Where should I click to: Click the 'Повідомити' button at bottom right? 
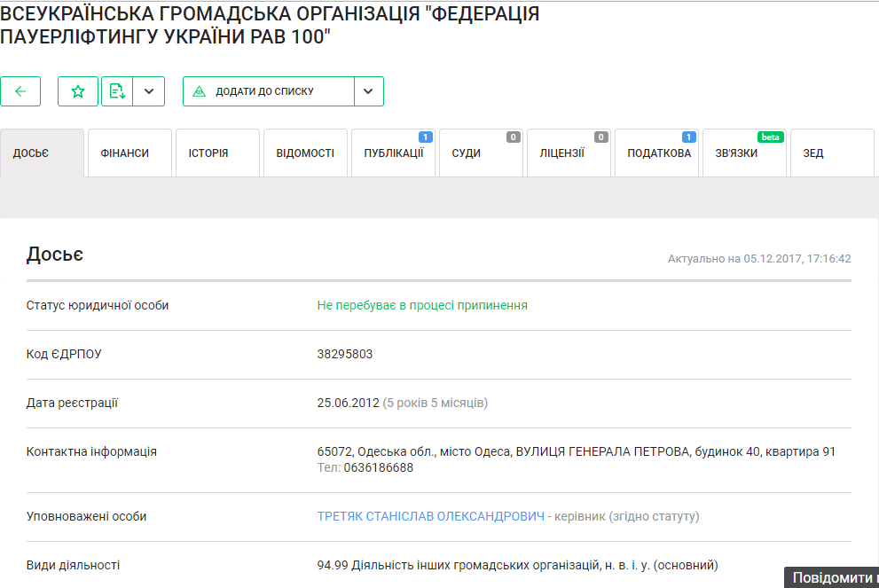tap(831, 578)
